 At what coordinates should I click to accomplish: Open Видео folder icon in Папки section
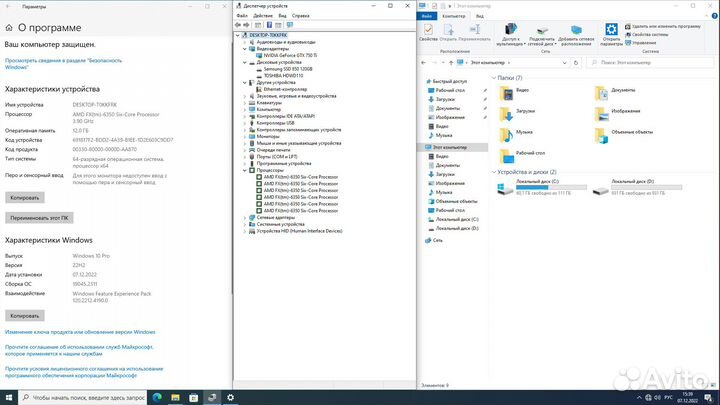(506, 93)
